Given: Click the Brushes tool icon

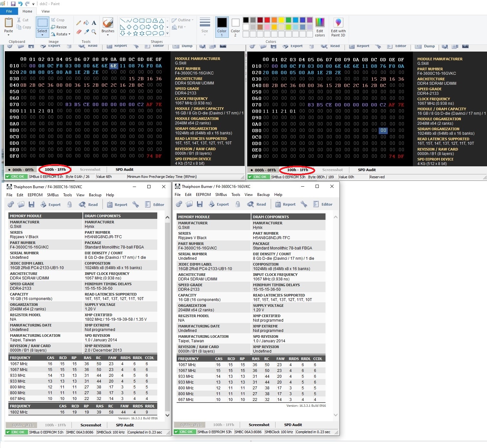Looking at the screenshot, I should 108,23.
